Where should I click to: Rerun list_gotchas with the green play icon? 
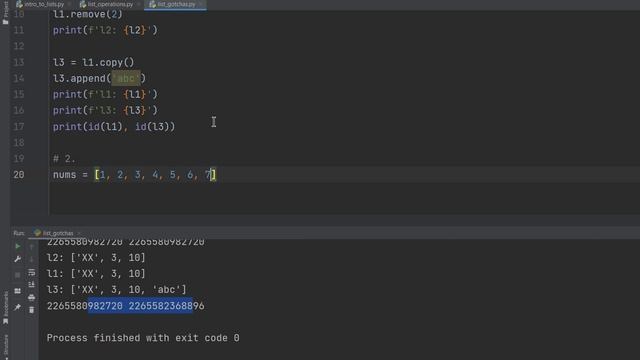(x=18, y=247)
